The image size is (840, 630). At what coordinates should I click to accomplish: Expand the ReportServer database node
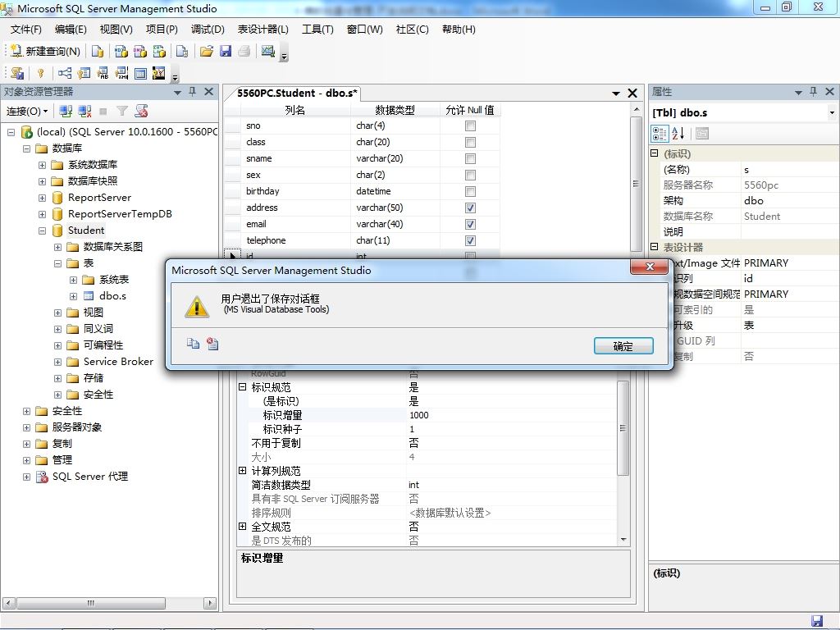(43, 199)
